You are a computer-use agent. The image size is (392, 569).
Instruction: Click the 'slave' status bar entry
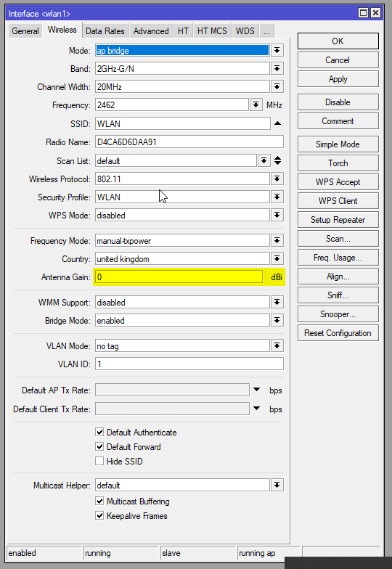[x=197, y=553]
